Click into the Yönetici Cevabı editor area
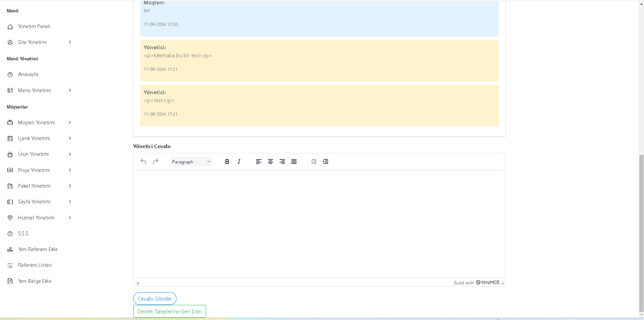Screen dimensions: 644x320 (319, 224)
